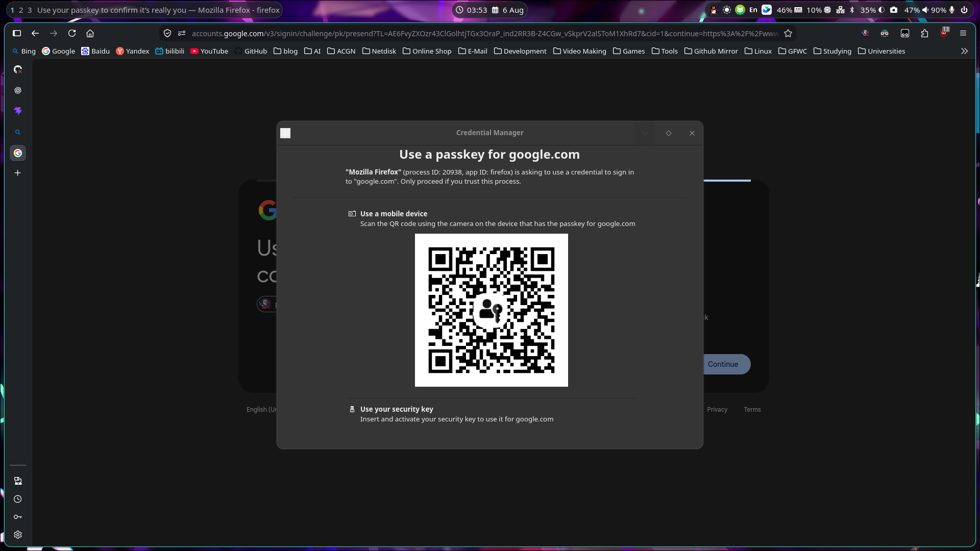Viewport: 980px width, 551px height.
Task: Open the Tampermonkey-style square extension icon
Action: (x=905, y=33)
